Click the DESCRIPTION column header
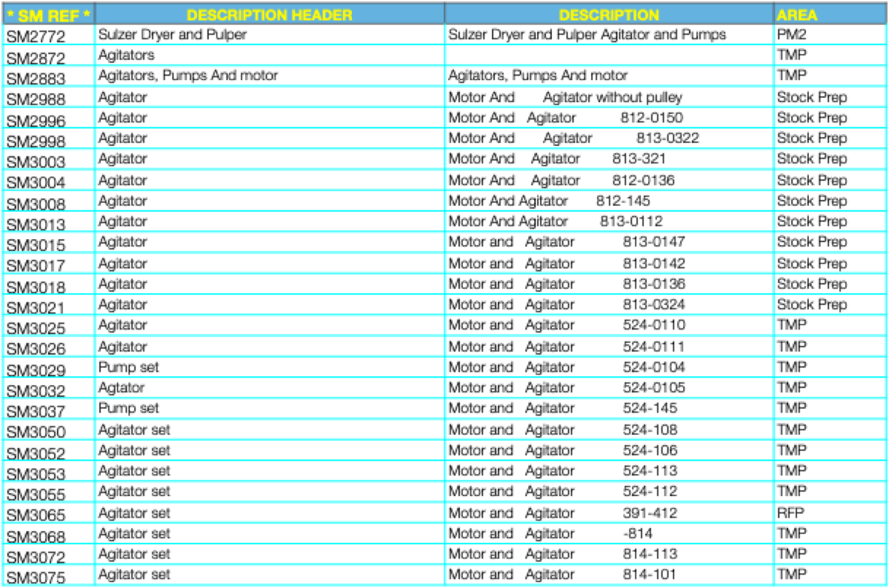The height and width of the screenshot is (588, 889). coord(609,14)
